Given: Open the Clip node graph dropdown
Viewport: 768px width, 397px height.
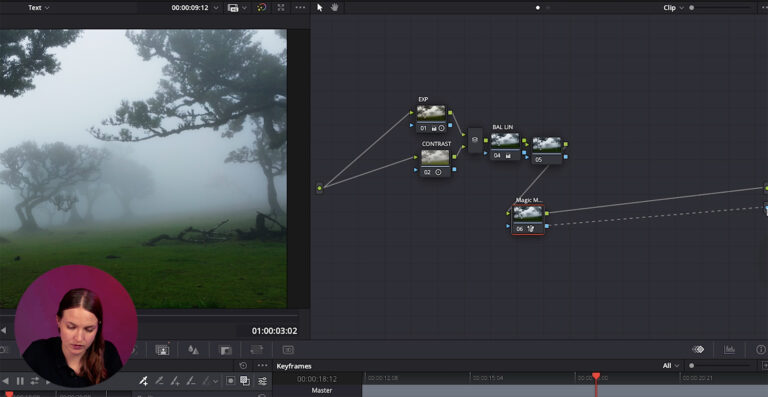Looking at the screenshot, I should point(673,8).
